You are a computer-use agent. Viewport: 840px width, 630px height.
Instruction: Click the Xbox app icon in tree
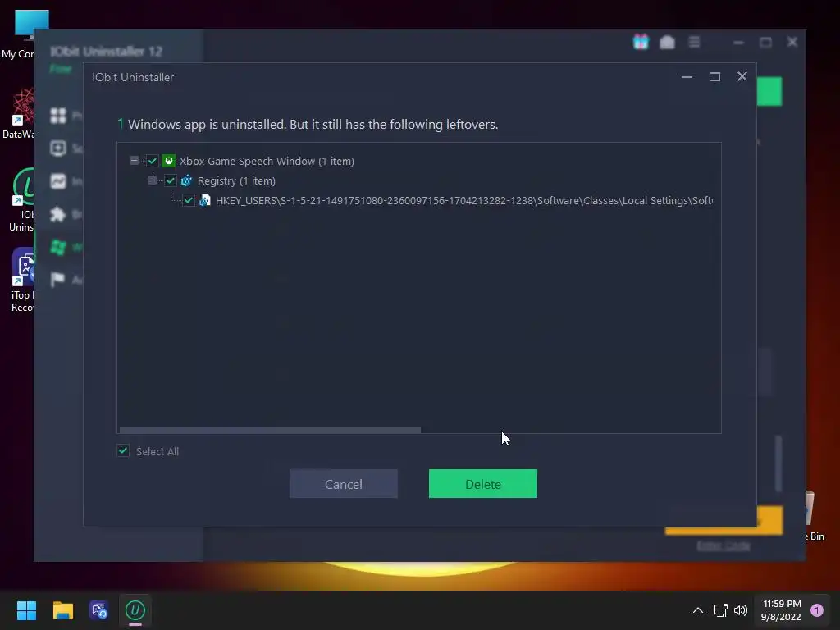pos(169,161)
